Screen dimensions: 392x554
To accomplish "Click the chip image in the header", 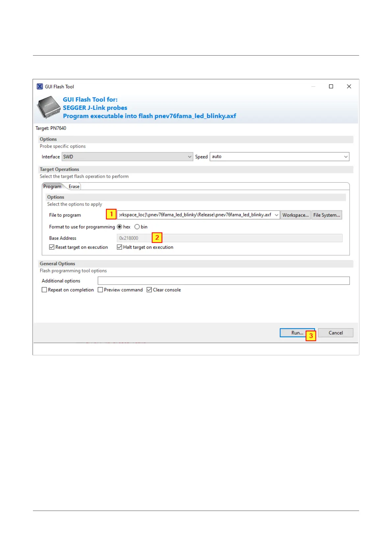I will [49, 107].
